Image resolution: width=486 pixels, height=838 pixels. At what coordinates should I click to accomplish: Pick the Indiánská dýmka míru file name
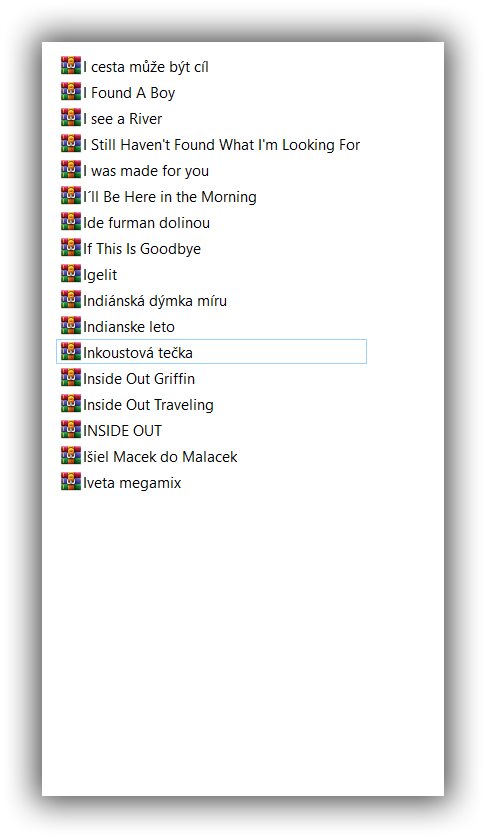coord(155,301)
